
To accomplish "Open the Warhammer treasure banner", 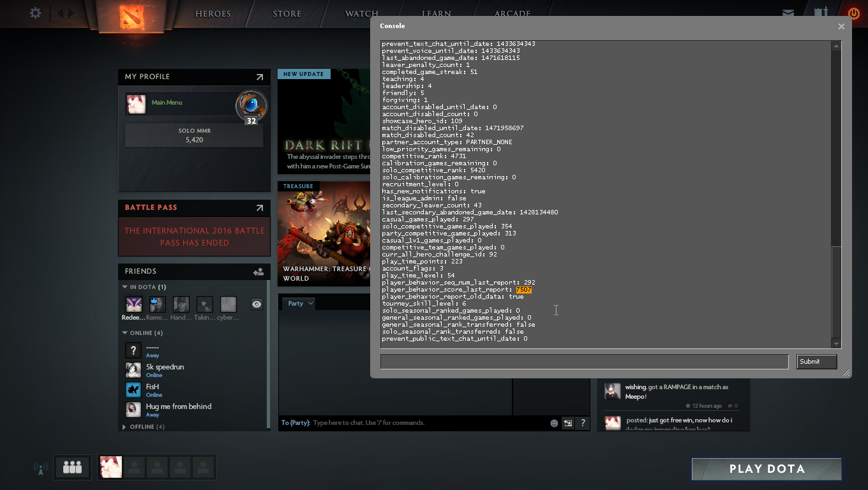I will 324,234.
